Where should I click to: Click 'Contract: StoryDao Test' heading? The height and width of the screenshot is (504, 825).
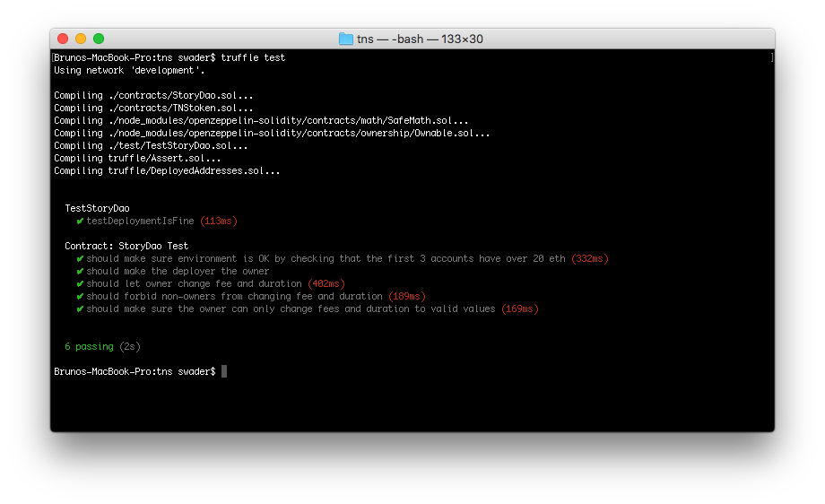click(x=126, y=246)
